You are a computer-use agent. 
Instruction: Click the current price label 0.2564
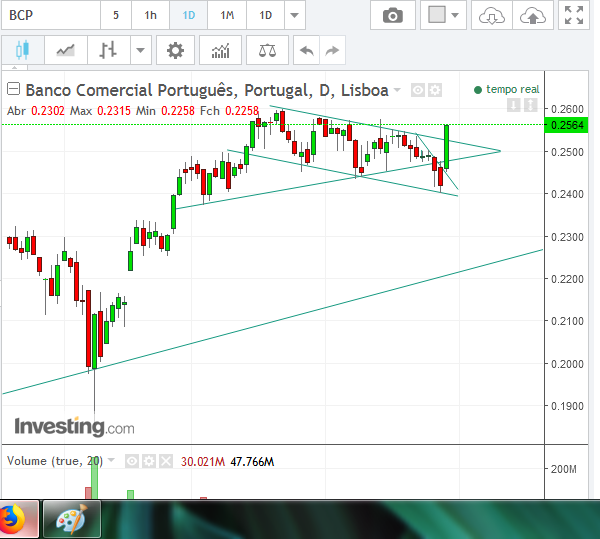click(x=566, y=125)
